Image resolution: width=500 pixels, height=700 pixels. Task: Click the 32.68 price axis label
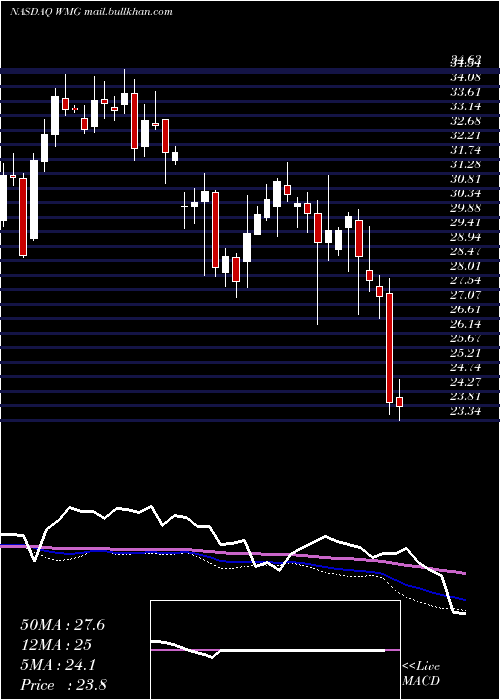pos(465,121)
